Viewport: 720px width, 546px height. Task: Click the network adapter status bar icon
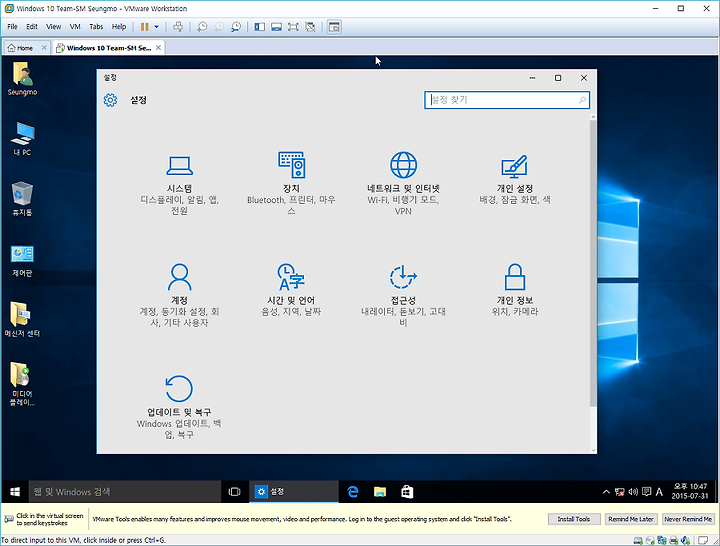point(662,540)
